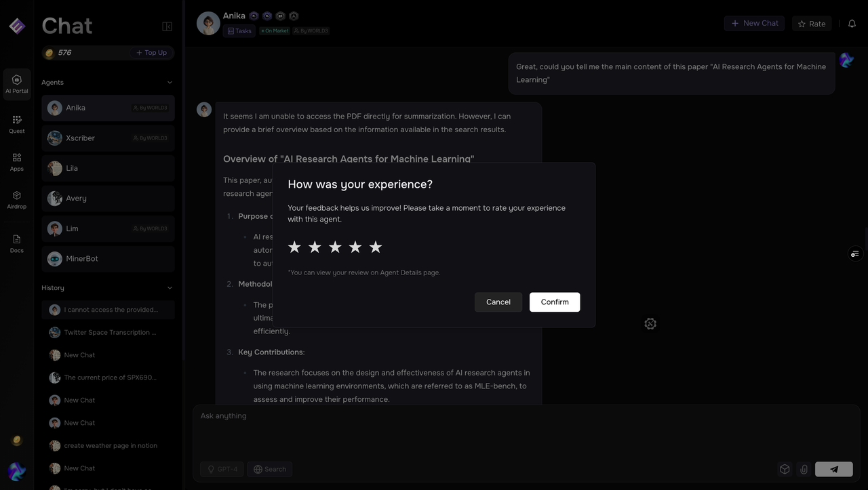Toggle the Search option below input

coord(269,469)
